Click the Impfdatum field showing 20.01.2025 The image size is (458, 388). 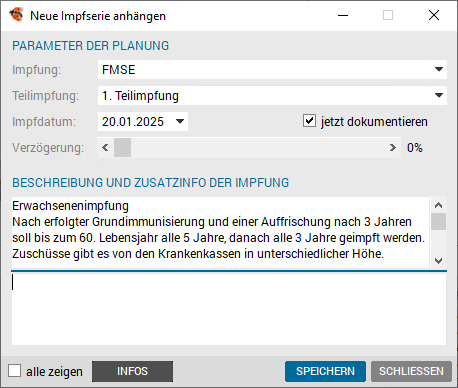[x=135, y=122]
